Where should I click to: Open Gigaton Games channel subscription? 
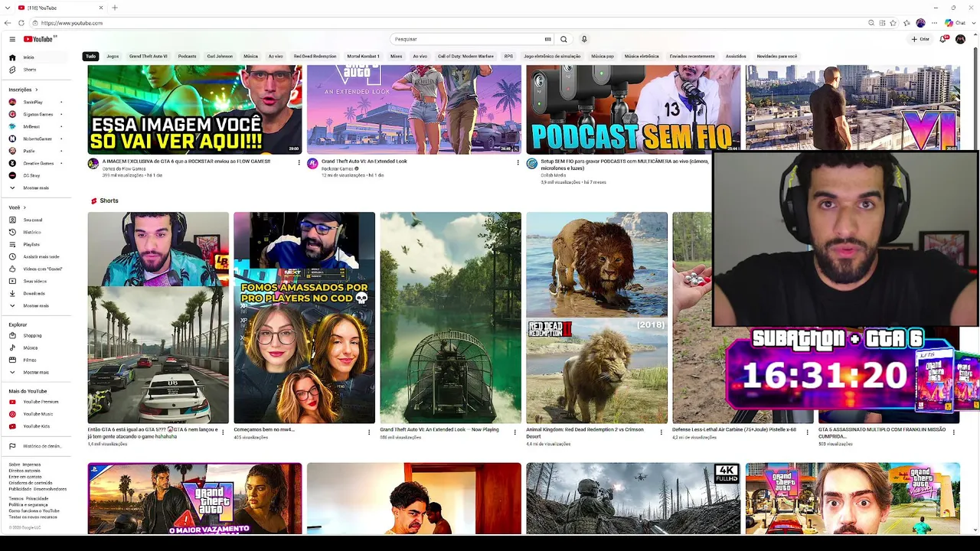pos(38,114)
